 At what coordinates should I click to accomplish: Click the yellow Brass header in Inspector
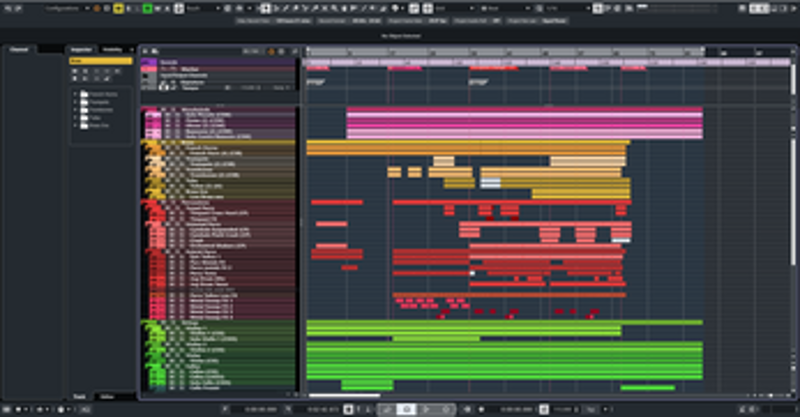[x=100, y=61]
